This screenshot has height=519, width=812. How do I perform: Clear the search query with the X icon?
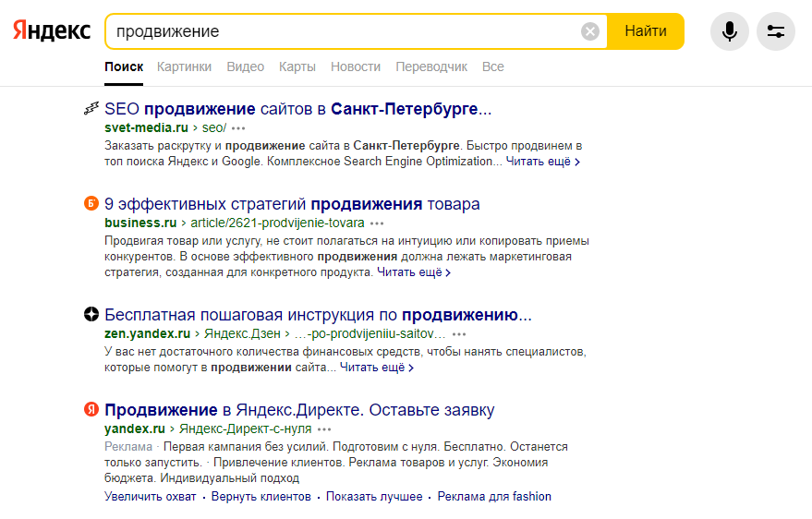point(590,31)
